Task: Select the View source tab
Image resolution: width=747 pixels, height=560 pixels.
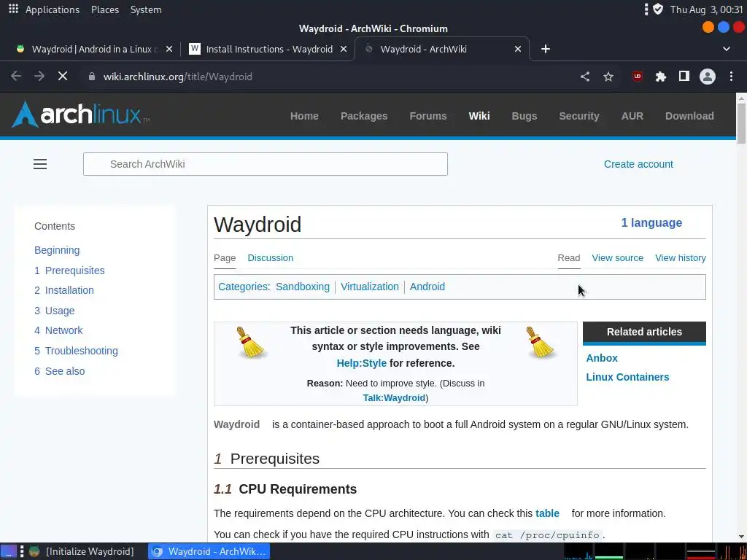Action: click(x=617, y=257)
